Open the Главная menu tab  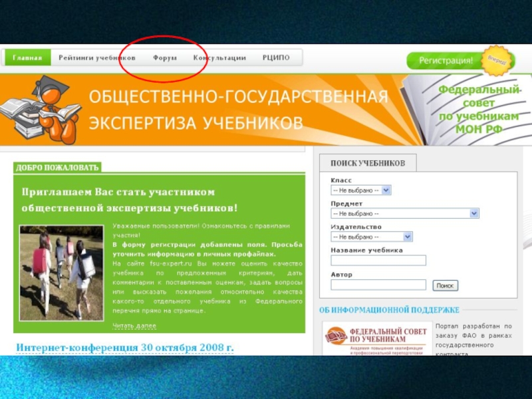point(27,58)
